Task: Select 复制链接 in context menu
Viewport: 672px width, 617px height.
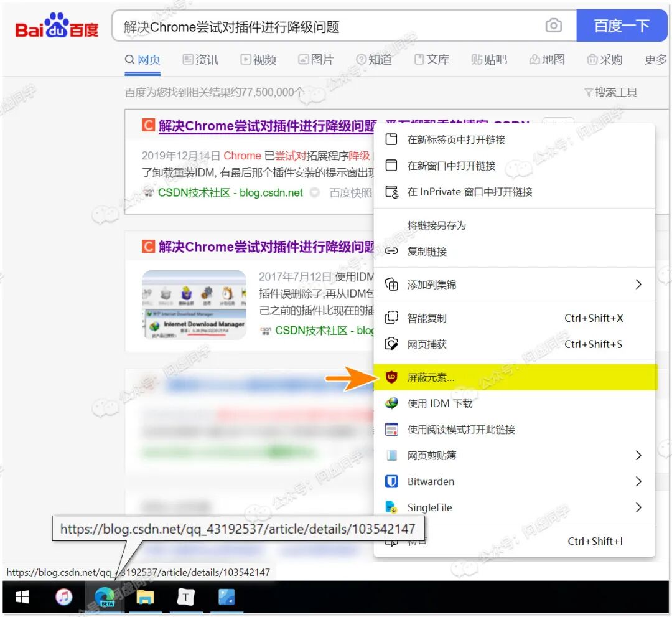Action: (x=515, y=252)
